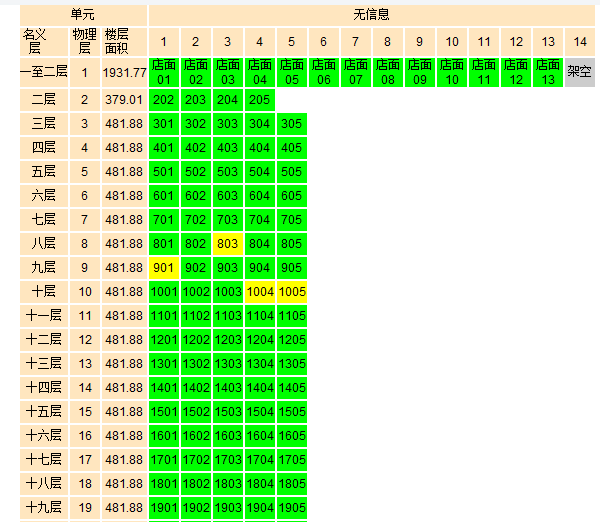Click the 物理层 column header

click(x=85, y=42)
